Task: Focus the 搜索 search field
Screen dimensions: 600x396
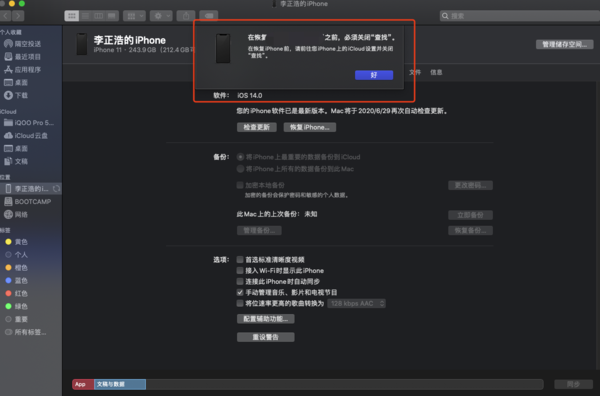Action: click(520, 16)
